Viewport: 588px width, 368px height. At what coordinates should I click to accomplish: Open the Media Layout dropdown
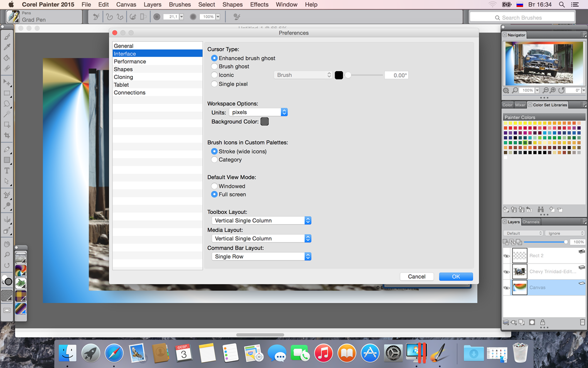click(262, 238)
